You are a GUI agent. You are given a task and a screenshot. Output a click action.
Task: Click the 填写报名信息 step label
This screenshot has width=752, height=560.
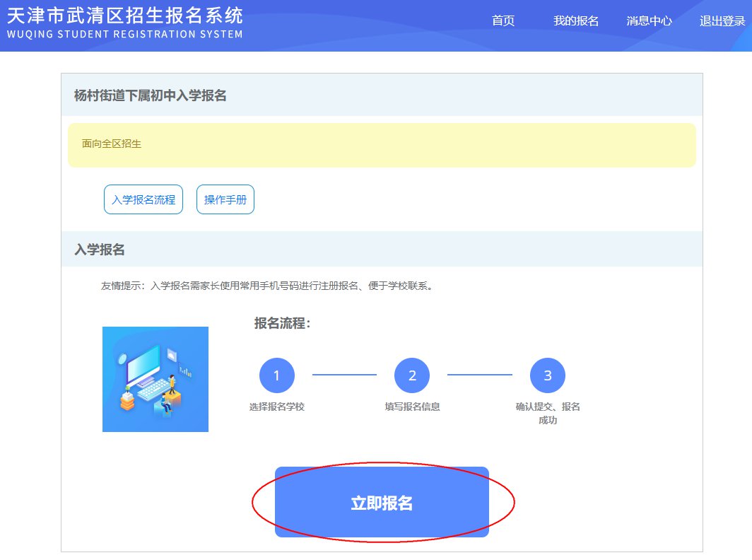coord(412,407)
